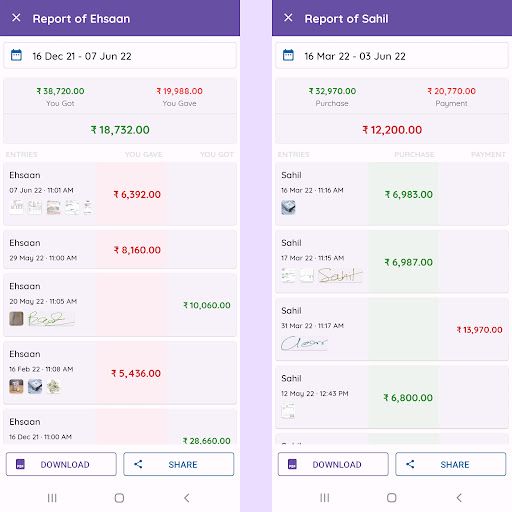Select the 16 Mar 22 - 03 Jun 22 date field
The width and height of the screenshot is (512, 512).
(392, 56)
